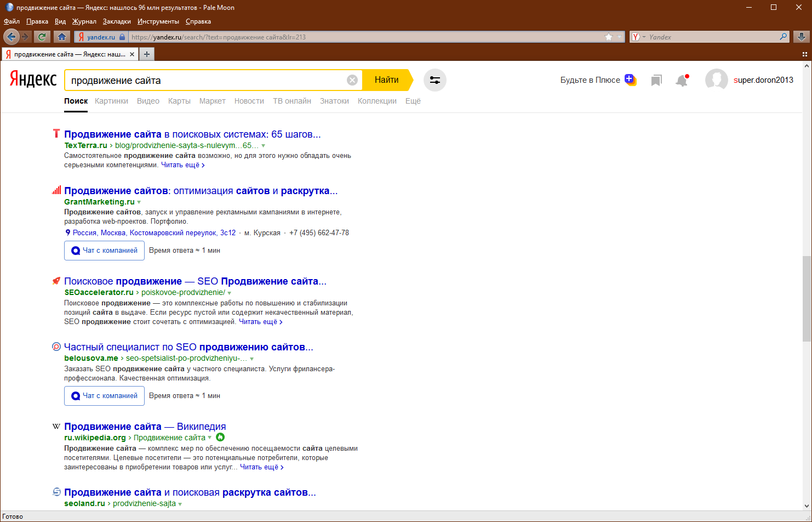
Task: Open Yandex search settings sliders icon
Action: tap(435, 80)
